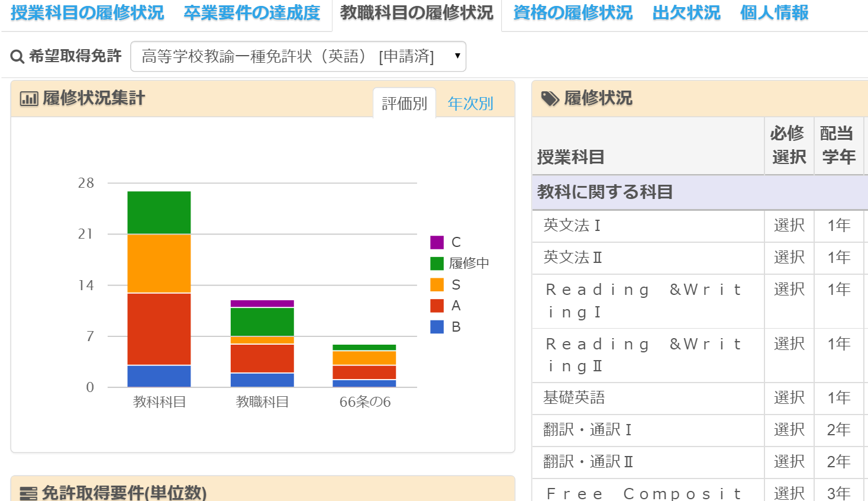The width and height of the screenshot is (868, 501).
Task: Click 2年 cell in 翻訳・通訳Ⅰ row
Action: click(839, 430)
